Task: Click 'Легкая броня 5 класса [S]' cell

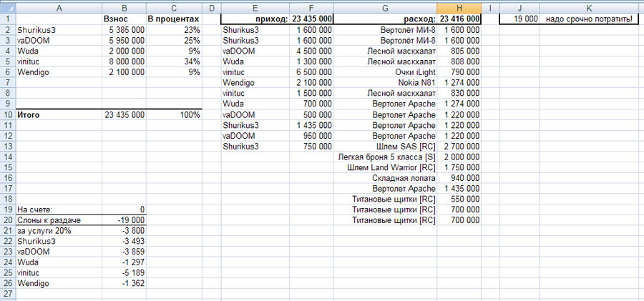Action: coord(385,157)
